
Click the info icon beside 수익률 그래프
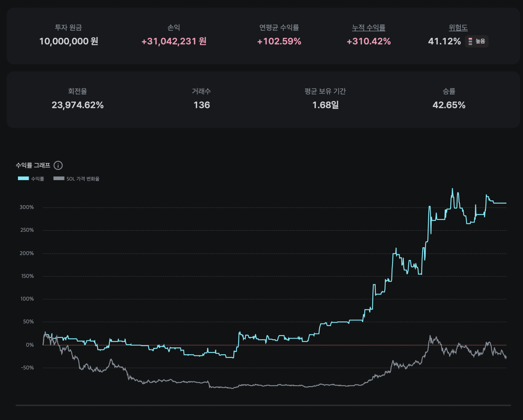(x=58, y=166)
